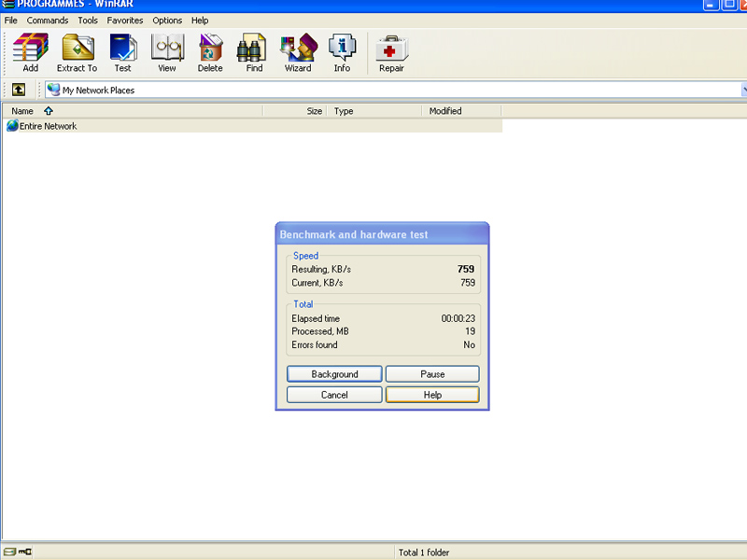This screenshot has width=747, height=560.
Task: Click the minimize window button
Action: [x=711, y=5]
